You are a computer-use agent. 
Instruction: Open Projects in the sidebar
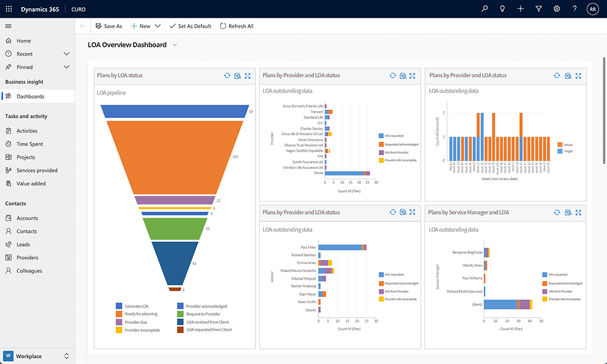click(x=37, y=157)
